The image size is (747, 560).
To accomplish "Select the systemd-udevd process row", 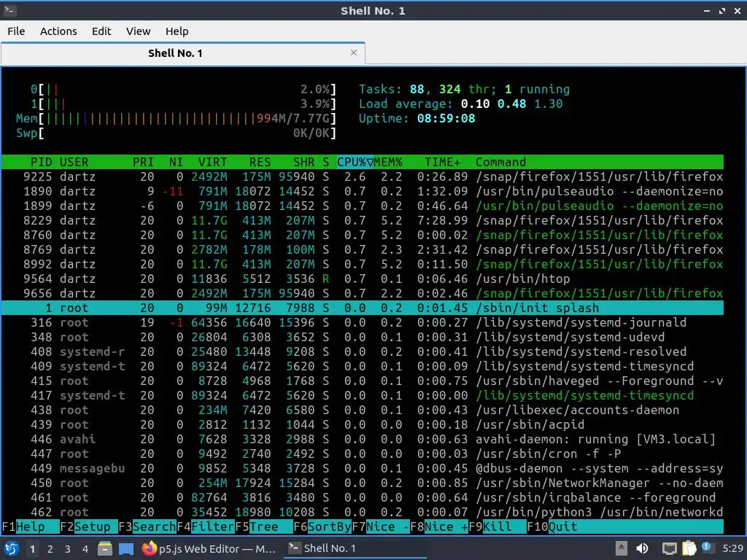I will tap(363, 337).
